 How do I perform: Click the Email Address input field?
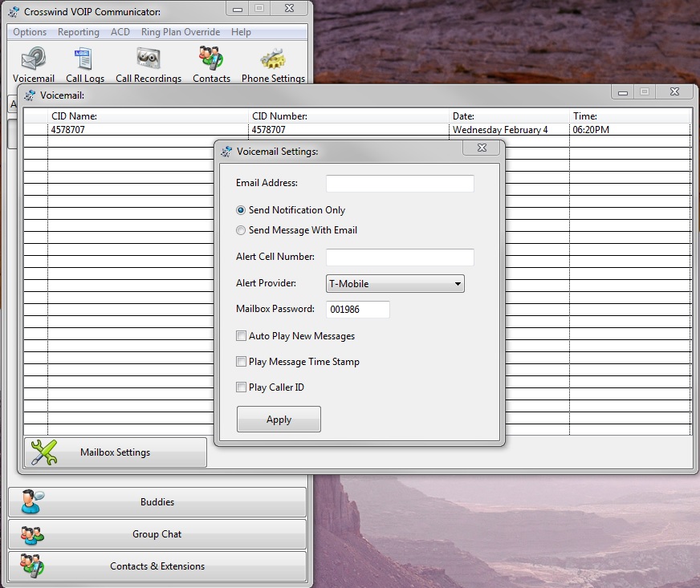[x=400, y=184]
